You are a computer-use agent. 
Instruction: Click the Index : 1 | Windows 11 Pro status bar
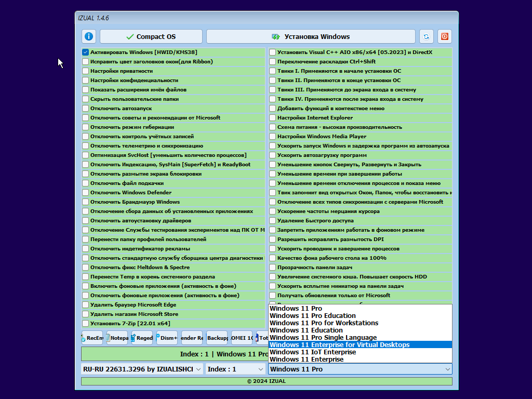click(175, 354)
